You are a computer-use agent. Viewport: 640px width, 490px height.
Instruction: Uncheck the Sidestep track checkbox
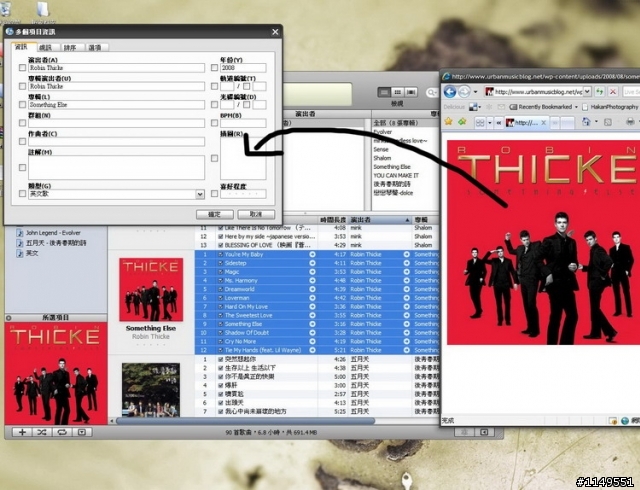220,263
